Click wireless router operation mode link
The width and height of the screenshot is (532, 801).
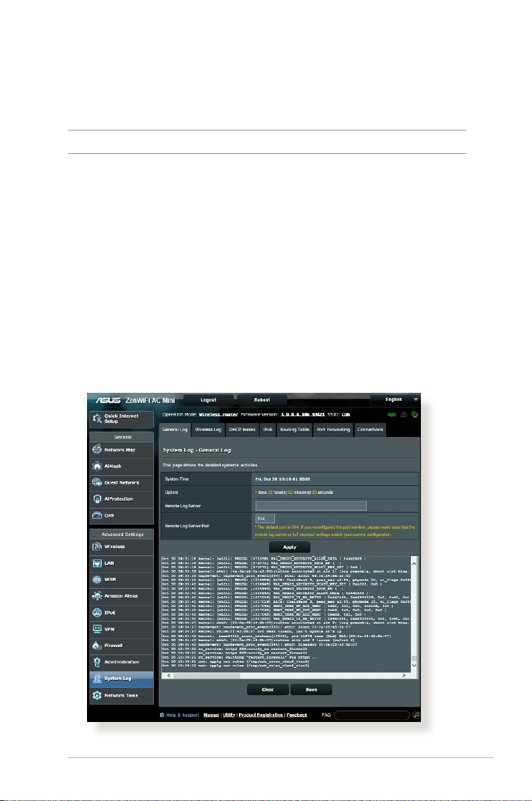pos(218,415)
